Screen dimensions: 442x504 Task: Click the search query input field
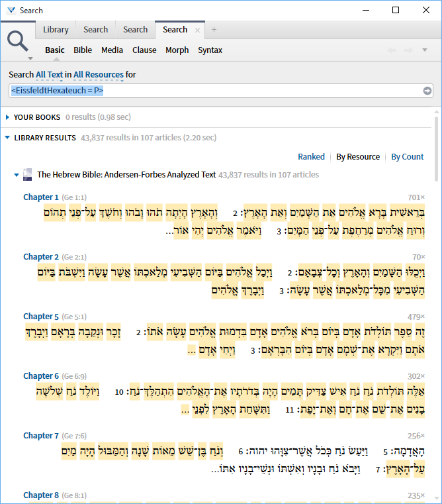[221, 91]
